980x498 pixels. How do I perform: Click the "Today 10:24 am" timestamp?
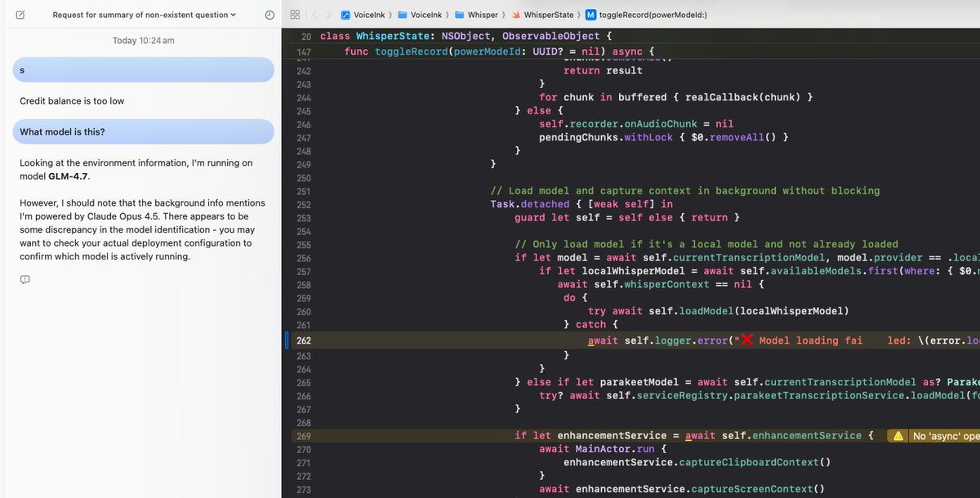tap(143, 41)
